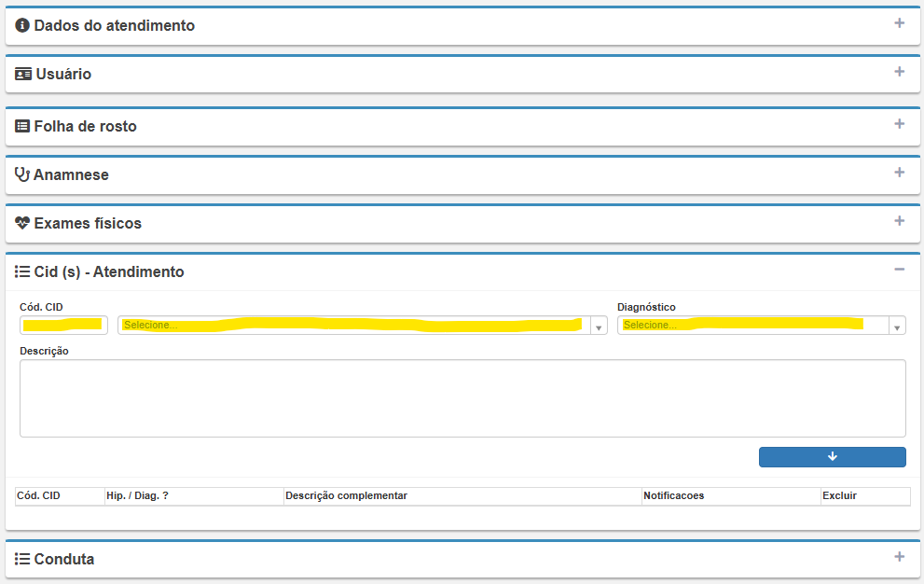Expand Exames físicos using the plus sign
The height and width of the screenshot is (584, 924).
(899, 221)
